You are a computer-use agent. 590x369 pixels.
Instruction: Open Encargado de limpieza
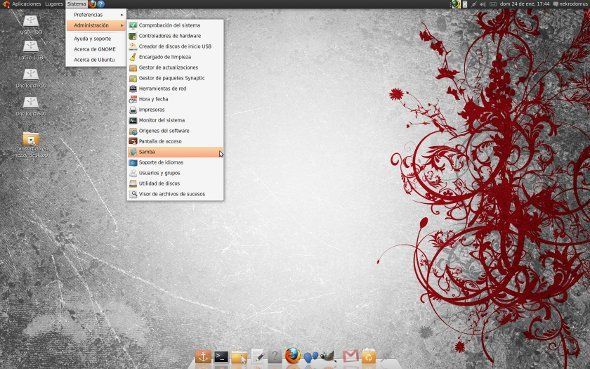(x=175, y=57)
